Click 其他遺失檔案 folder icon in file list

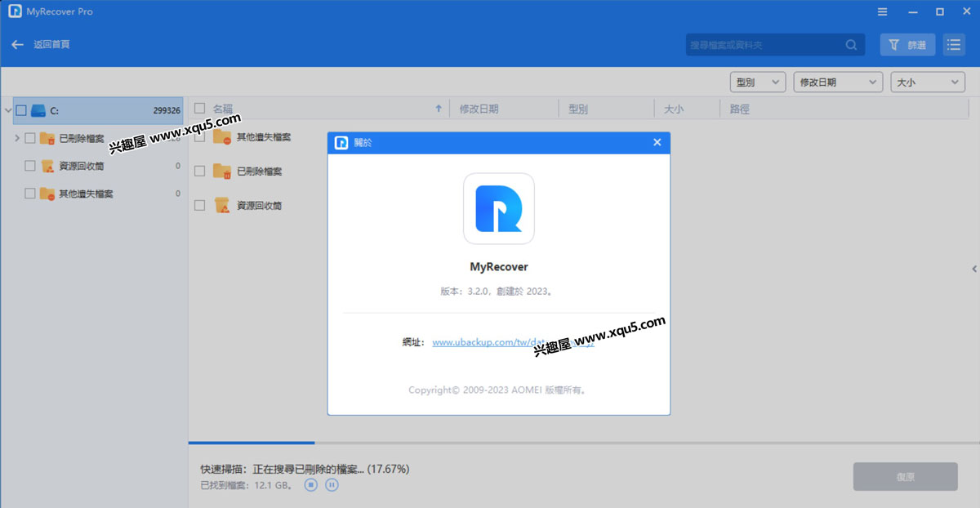click(x=221, y=137)
